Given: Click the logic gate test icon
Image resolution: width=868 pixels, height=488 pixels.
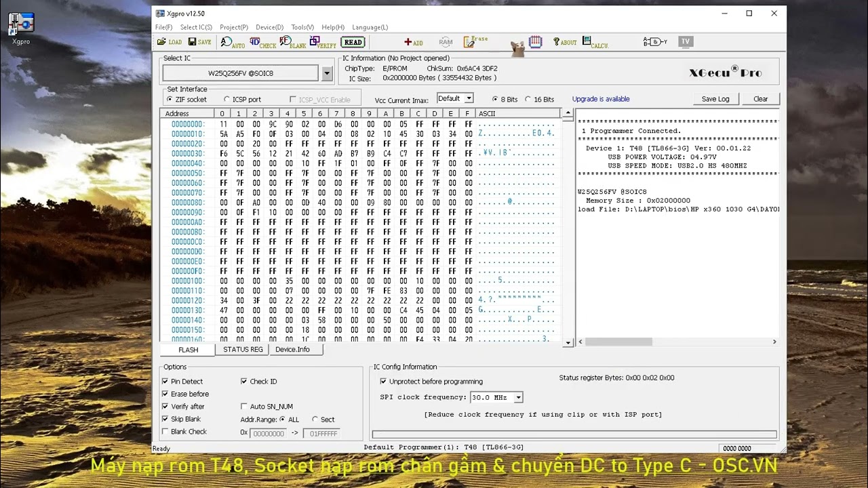Looking at the screenshot, I should [x=655, y=42].
